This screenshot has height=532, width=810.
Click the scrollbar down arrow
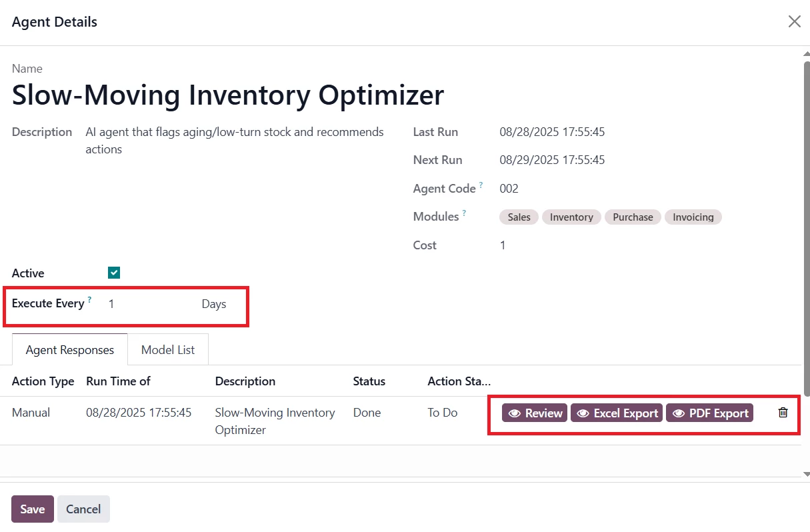click(x=805, y=473)
